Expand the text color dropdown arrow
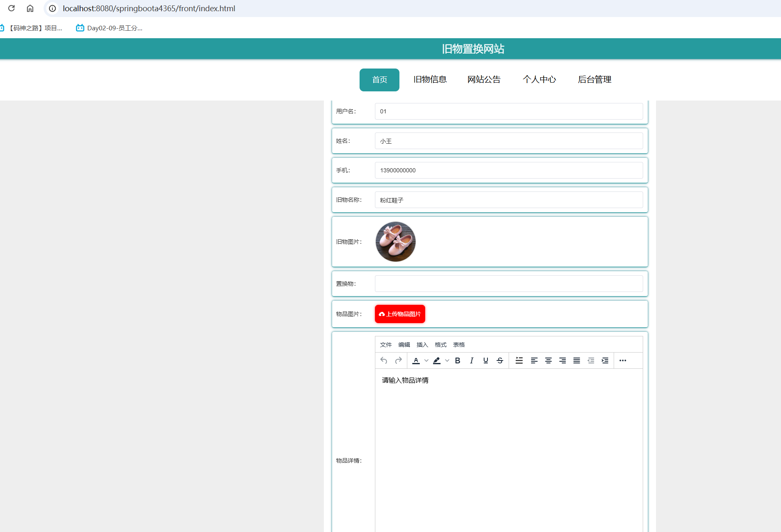The width and height of the screenshot is (781, 532). 426,360
